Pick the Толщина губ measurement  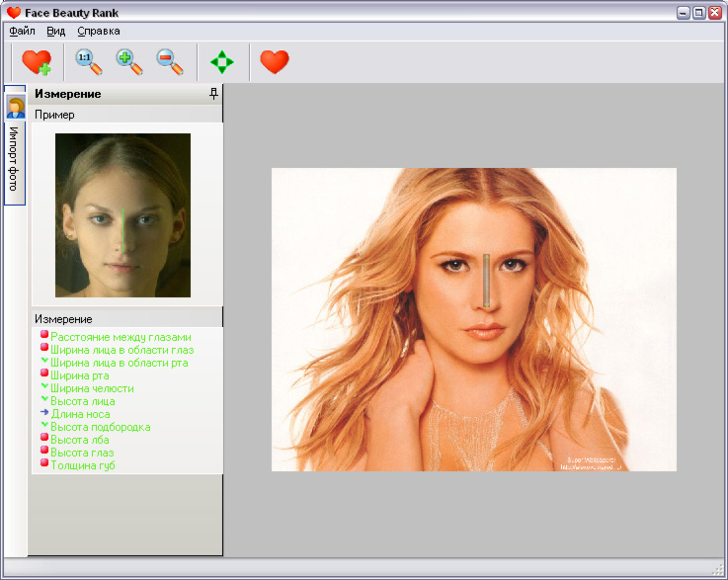(83, 465)
